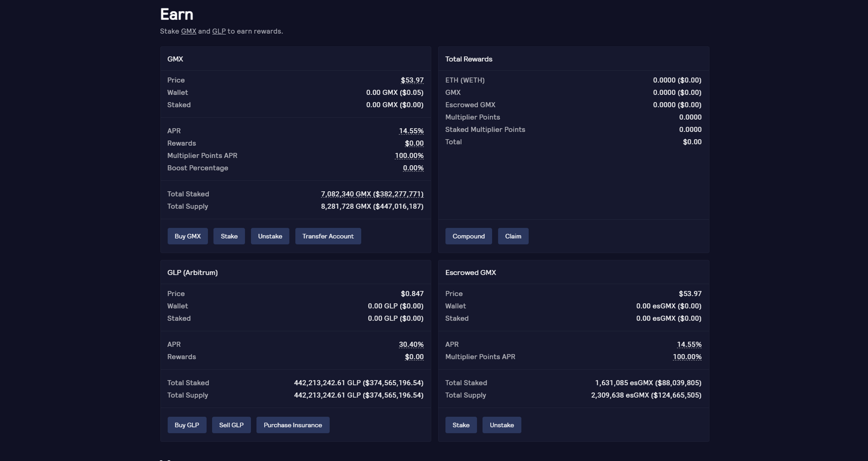The height and width of the screenshot is (461, 868).
Task: Click the GLP price $0.847
Action: [412, 294]
